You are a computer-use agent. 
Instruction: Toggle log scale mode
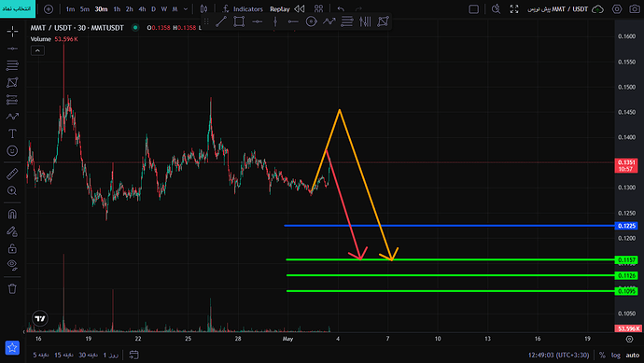point(616,355)
